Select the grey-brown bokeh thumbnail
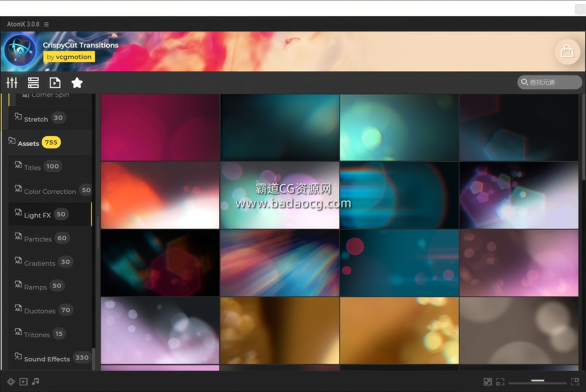 click(x=519, y=330)
